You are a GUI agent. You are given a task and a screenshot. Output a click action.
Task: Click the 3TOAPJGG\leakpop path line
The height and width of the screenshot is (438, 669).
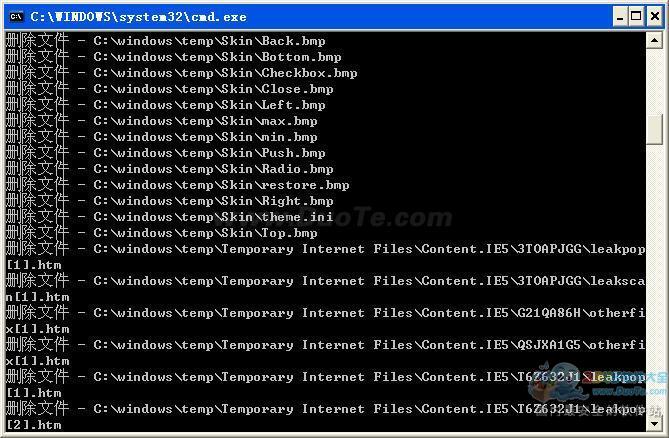(x=325, y=249)
